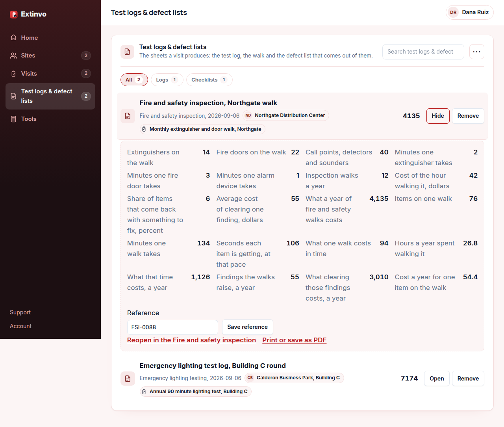Viewport: 504px width, 427px height.
Task: Click the 7174 total value
Action: (x=409, y=378)
